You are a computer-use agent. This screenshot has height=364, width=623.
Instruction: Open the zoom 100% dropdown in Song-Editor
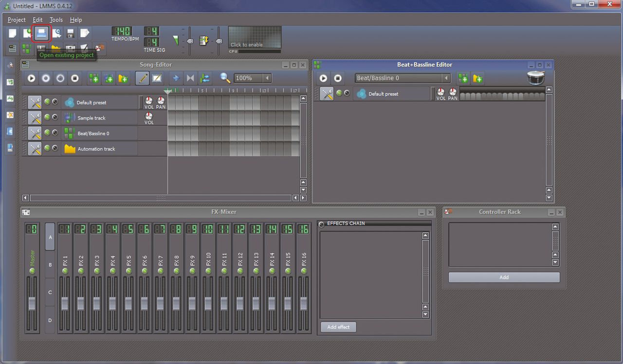click(267, 78)
